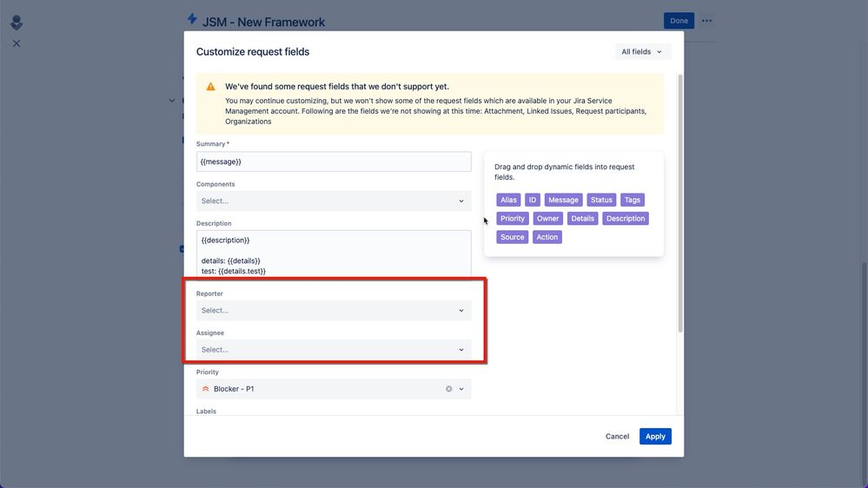
Task: Expand the Priority dropdown chevron
Action: (x=461, y=389)
